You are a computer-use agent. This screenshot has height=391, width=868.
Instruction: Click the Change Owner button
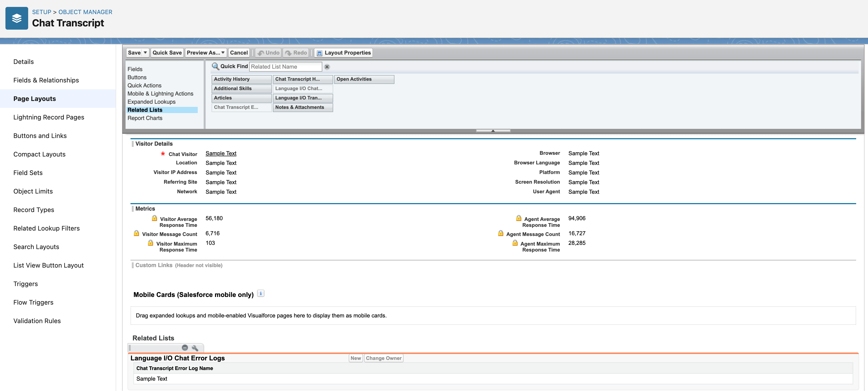(383, 358)
